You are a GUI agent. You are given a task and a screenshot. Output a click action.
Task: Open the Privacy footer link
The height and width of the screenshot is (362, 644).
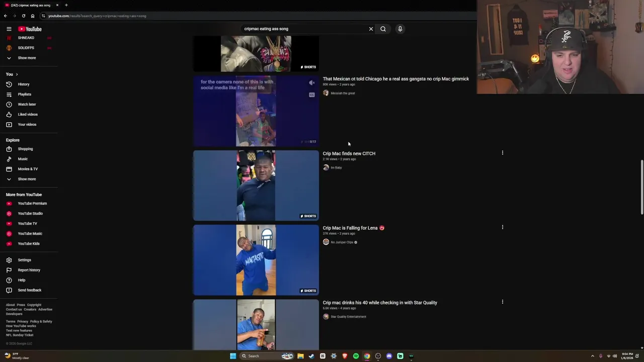[23, 321]
